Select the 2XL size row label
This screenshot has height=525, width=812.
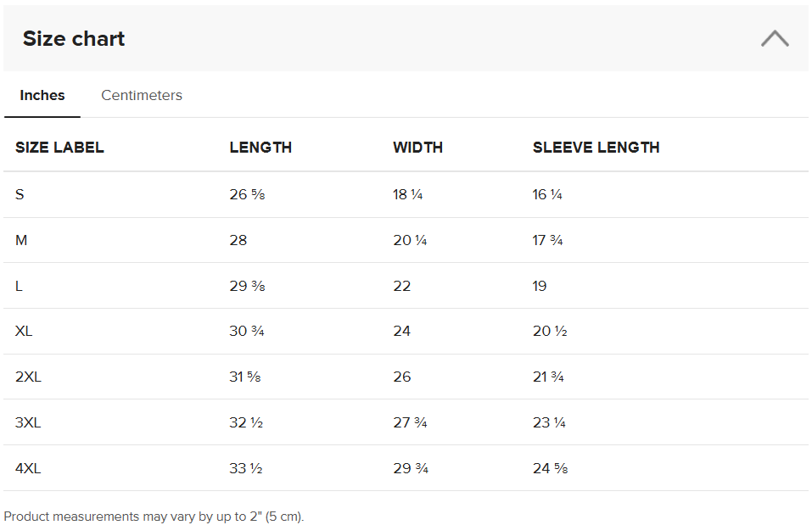pyautogui.click(x=28, y=377)
